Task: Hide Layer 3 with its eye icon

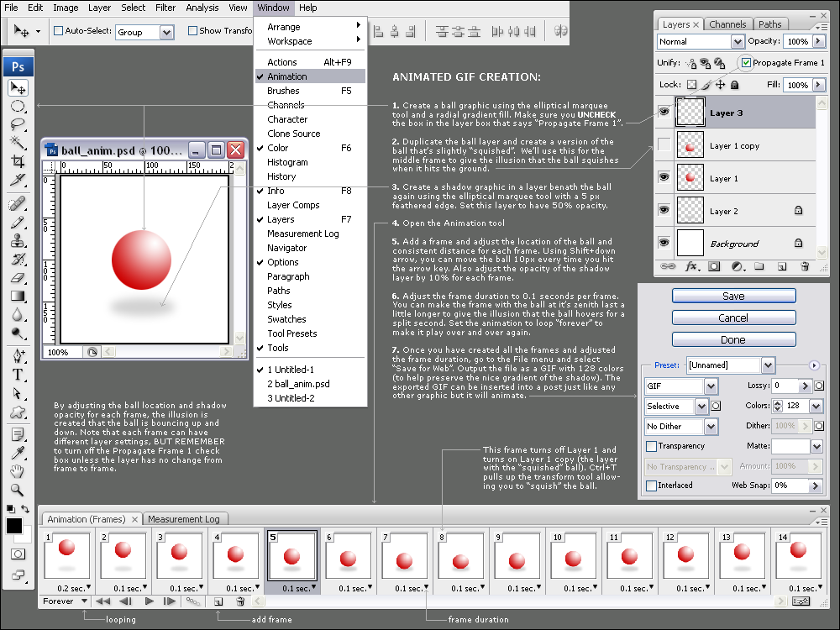Action: [x=664, y=112]
